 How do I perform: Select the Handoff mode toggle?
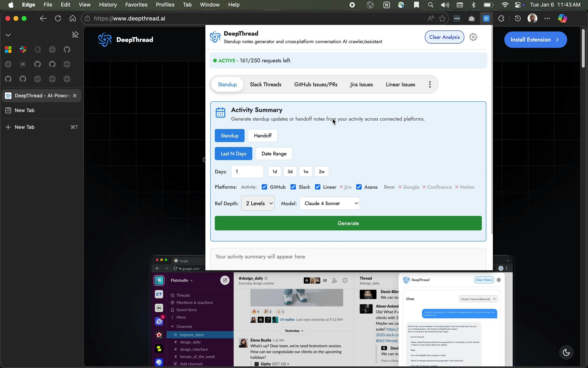pyautogui.click(x=263, y=136)
